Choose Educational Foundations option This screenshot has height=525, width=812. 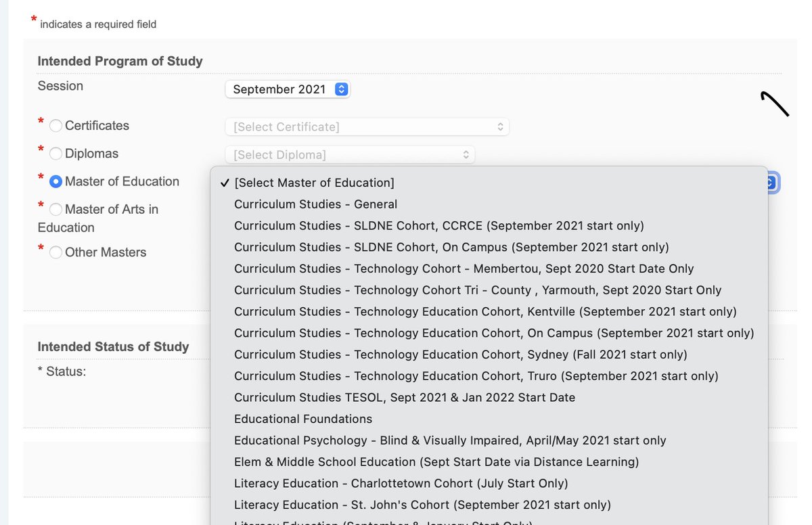[x=489, y=419]
